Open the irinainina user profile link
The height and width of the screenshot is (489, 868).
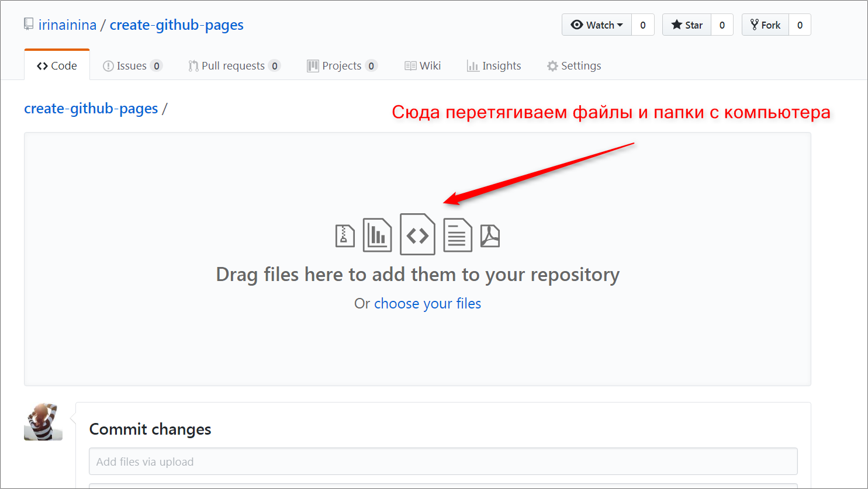(x=67, y=25)
